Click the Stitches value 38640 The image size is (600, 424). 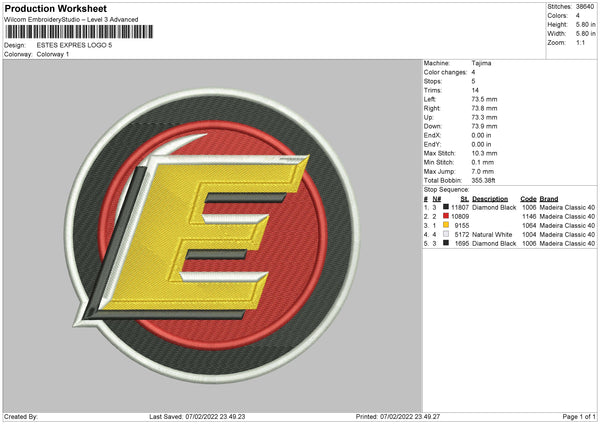click(585, 7)
